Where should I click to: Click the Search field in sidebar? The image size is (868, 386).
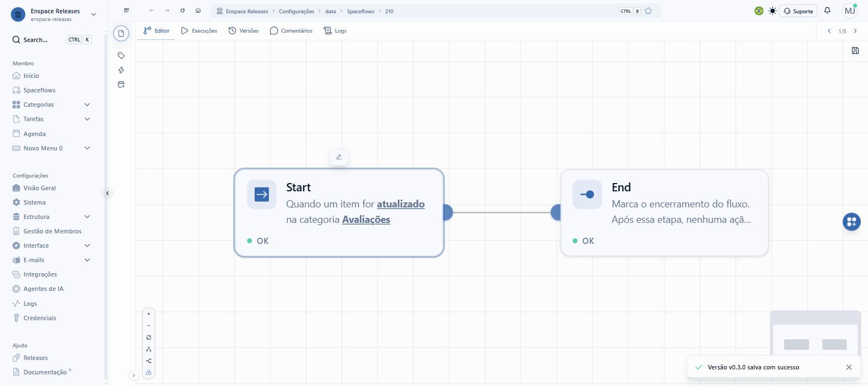[53, 40]
